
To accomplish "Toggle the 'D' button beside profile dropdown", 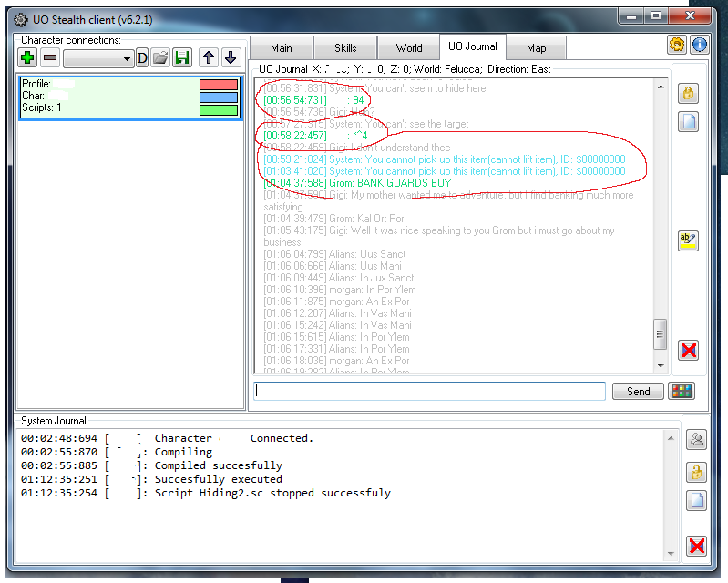I will 142,58.
